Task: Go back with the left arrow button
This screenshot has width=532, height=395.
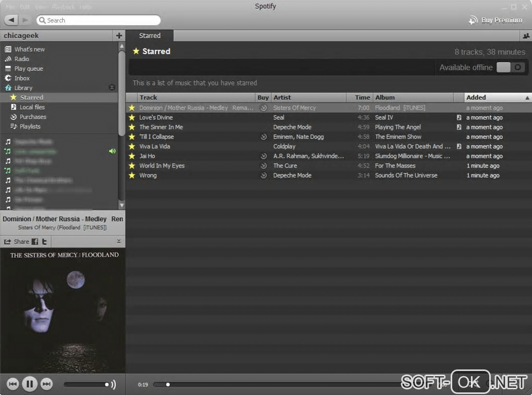Action: point(11,20)
